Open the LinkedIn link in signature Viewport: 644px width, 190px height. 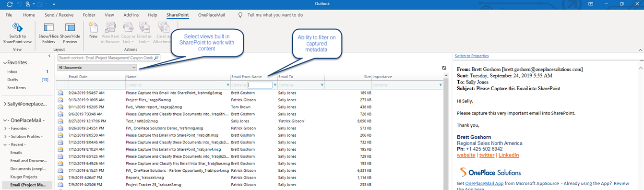click(509, 155)
